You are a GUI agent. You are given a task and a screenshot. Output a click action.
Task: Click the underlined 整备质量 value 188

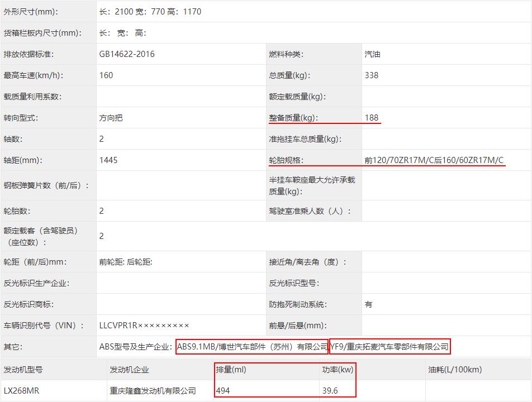point(371,118)
